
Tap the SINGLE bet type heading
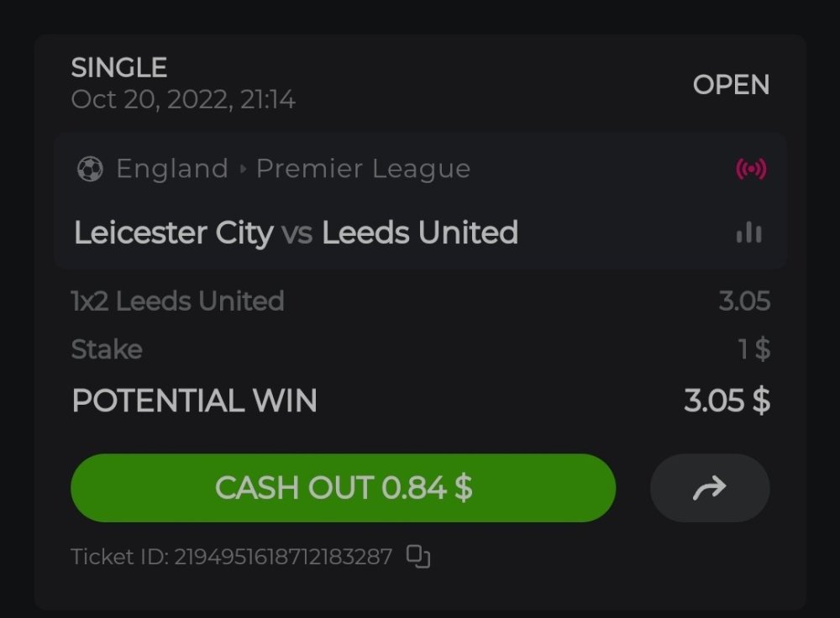[x=119, y=67]
